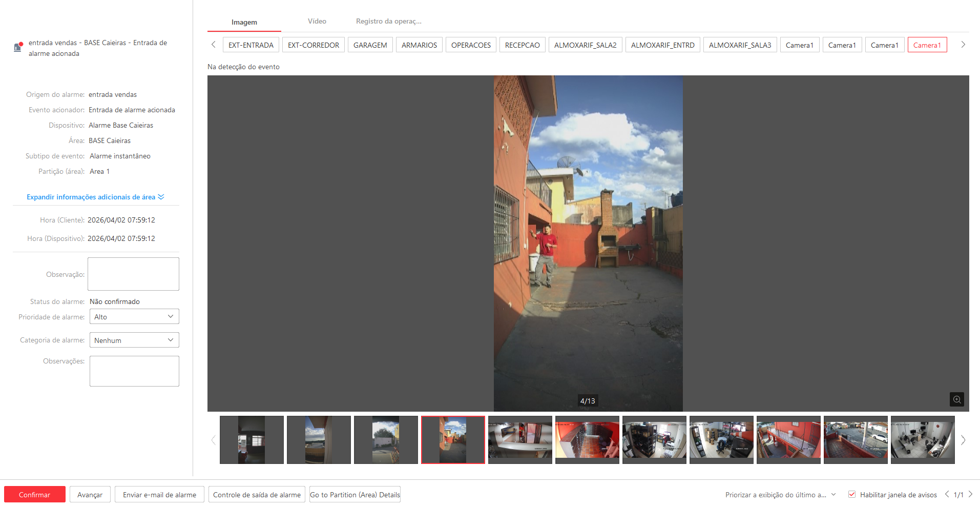This screenshot has height=506, width=980.
Task: Expand informações adicionais de área
Action: click(95, 197)
